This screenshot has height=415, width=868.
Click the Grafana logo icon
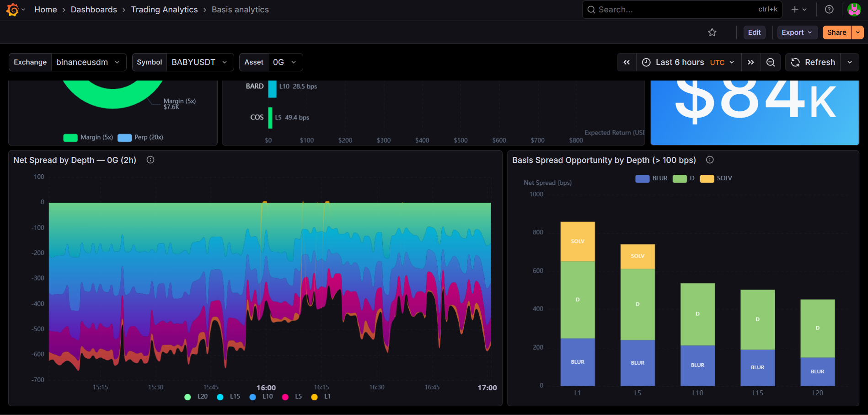coord(13,10)
